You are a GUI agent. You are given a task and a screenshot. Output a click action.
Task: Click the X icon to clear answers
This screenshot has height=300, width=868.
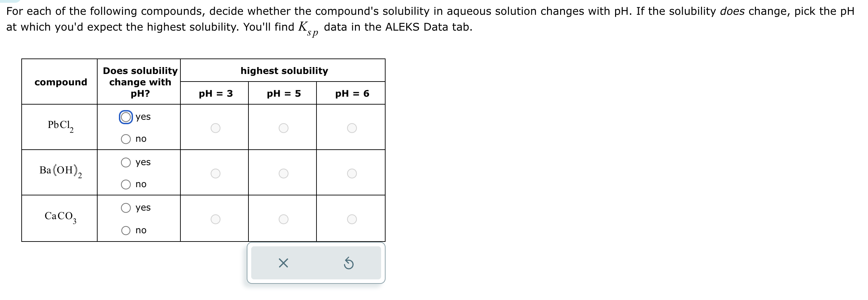(282, 263)
